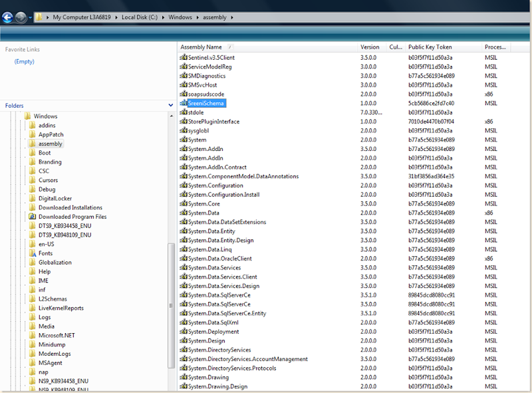Open the recent pages dropdown arrow
The height and width of the screenshot is (393, 532).
31,18
